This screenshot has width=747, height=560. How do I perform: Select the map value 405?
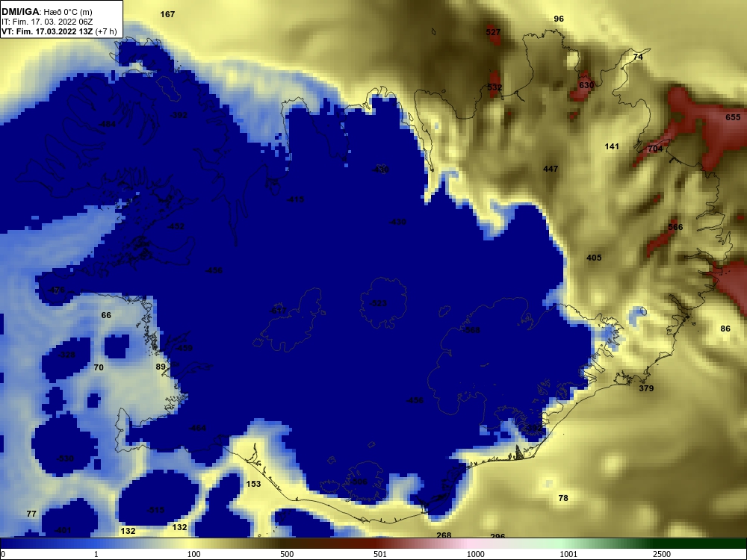[x=594, y=258]
